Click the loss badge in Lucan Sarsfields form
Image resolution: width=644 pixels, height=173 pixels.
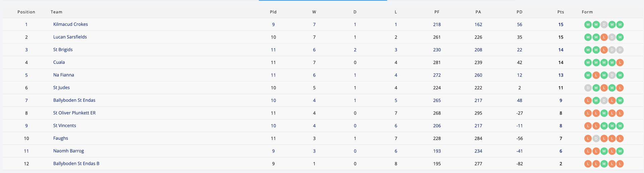(x=604, y=37)
